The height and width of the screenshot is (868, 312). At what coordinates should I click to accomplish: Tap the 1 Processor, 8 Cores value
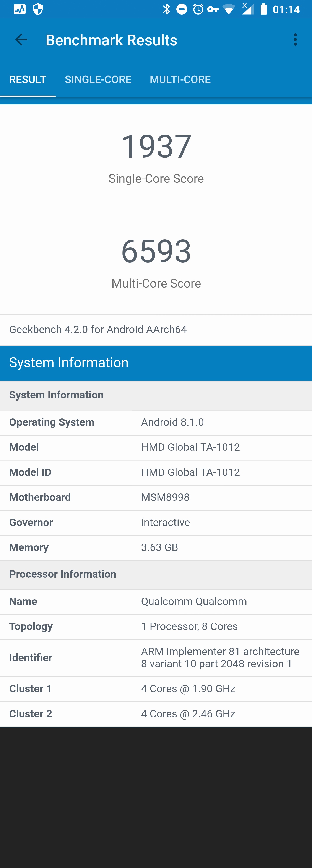click(190, 626)
